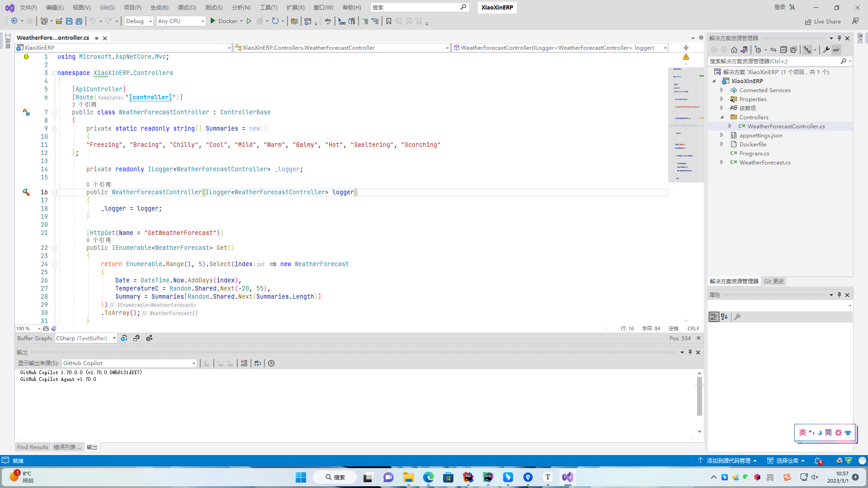Click Collapse All in Solution Explorer toolbar
The image size is (868, 488).
coord(783,50)
